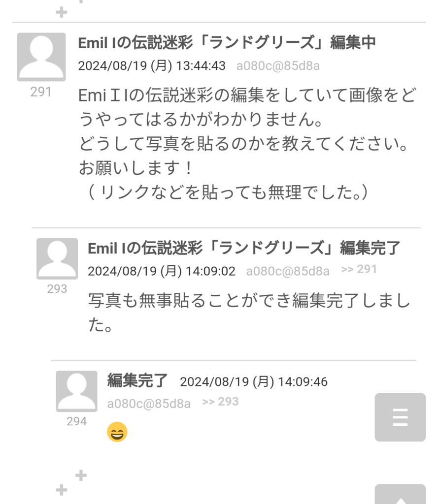Screen dimensions: 438x504
Task: Follow the >> 291 reply reference link
Action: [359, 269]
